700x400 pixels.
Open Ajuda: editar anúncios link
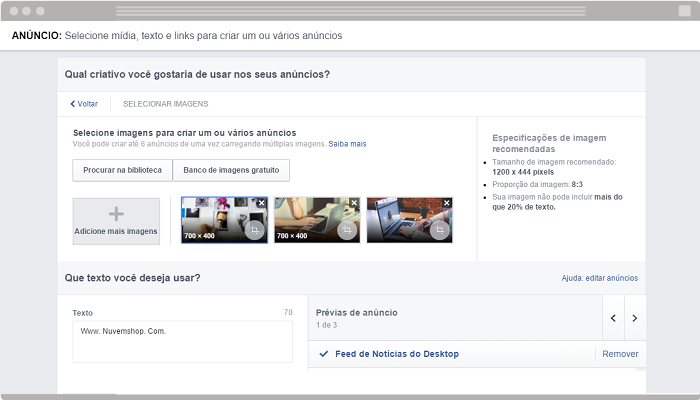[x=600, y=278]
